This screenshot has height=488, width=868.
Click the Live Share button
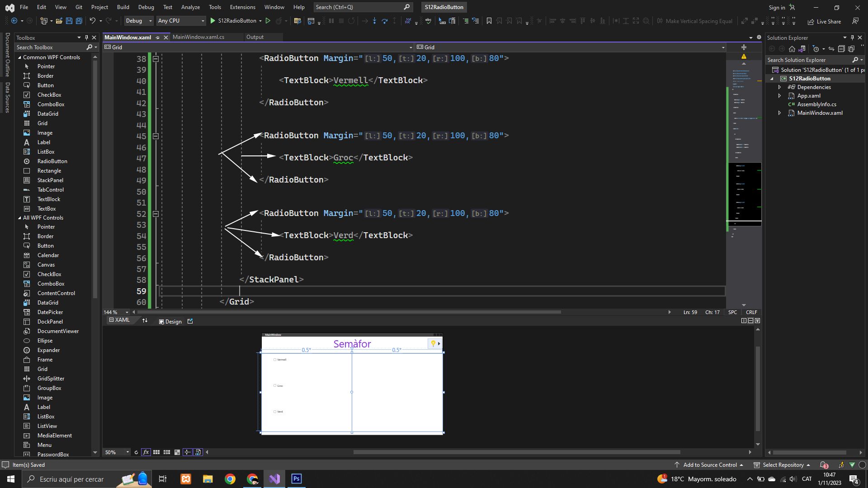pos(824,21)
